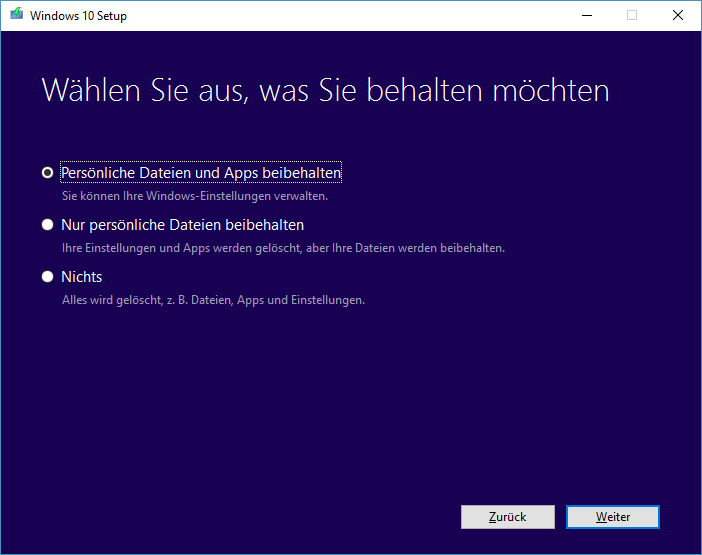Click description 'Ihre Einstellungen und Apps werden gelöscht...'
The height and width of the screenshot is (555, 702).
[283, 248]
